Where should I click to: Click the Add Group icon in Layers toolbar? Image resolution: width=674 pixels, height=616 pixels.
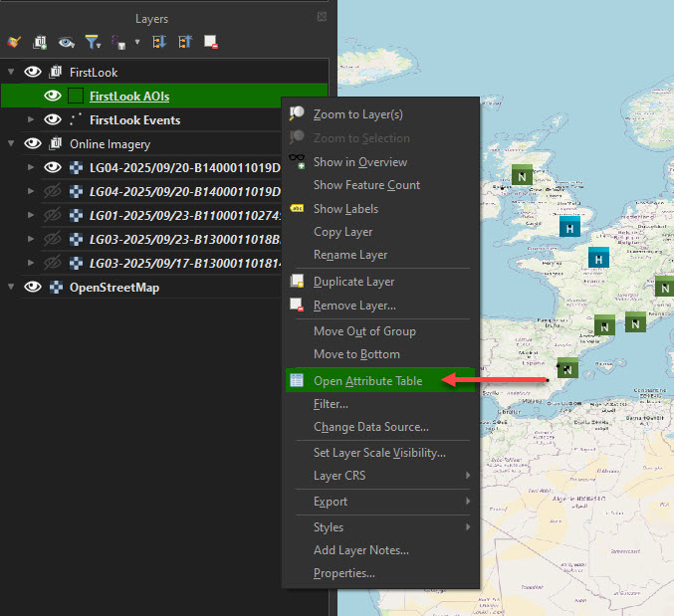(40, 42)
